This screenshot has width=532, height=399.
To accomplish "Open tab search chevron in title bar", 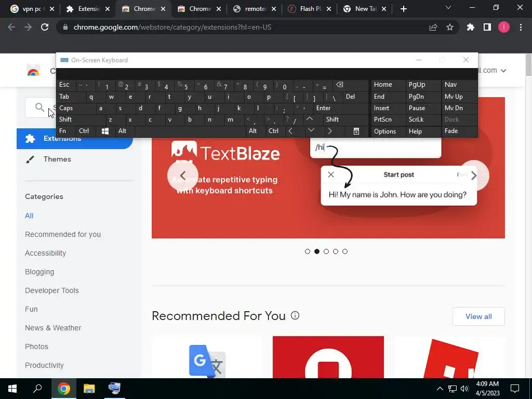I will (448, 7).
